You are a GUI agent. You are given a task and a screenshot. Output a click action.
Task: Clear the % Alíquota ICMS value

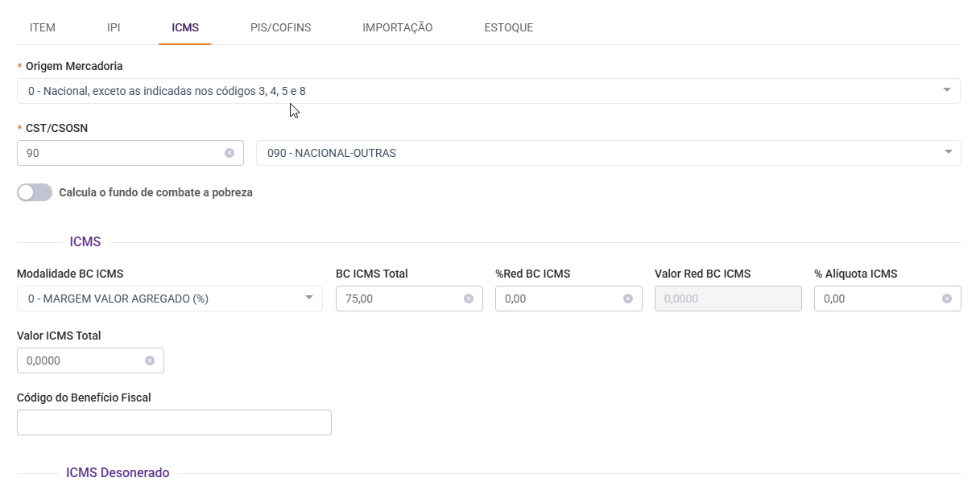pyautogui.click(x=947, y=299)
